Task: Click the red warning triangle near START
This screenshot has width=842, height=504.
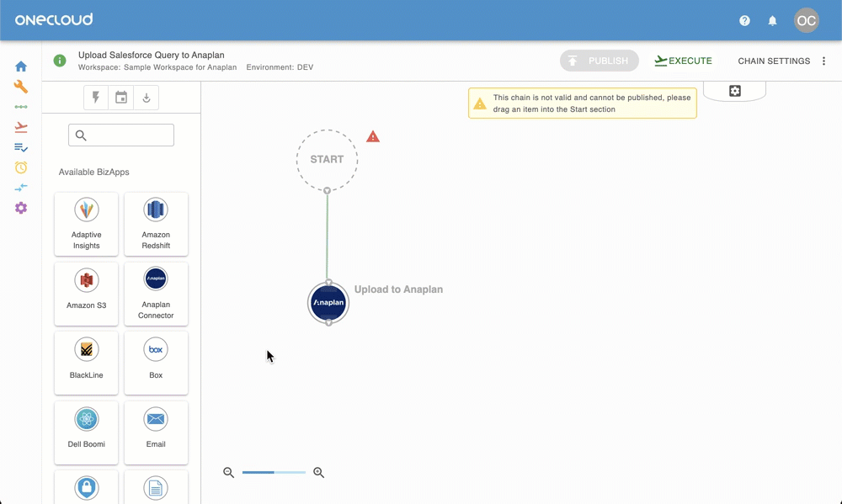Action: point(373,137)
